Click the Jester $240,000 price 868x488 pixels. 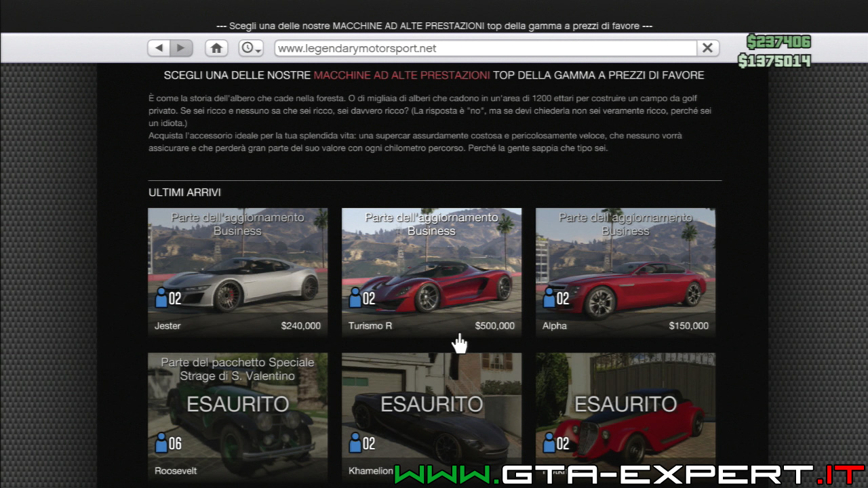click(x=301, y=326)
